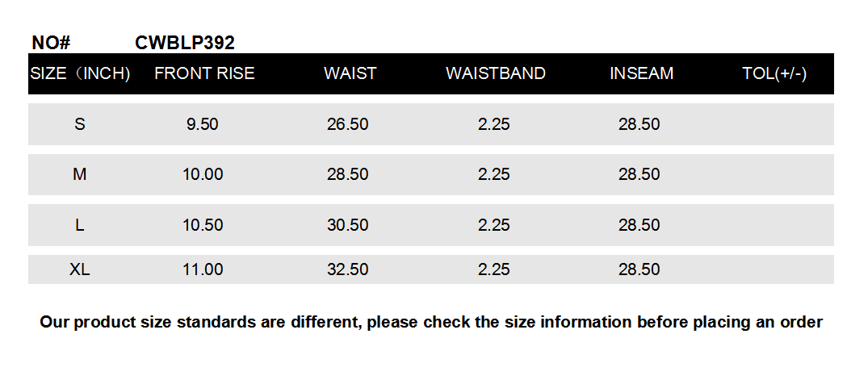Click the TOL(+/-) column header
The height and width of the screenshot is (384, 868).
pyautogui.click(x=774, y=73)
